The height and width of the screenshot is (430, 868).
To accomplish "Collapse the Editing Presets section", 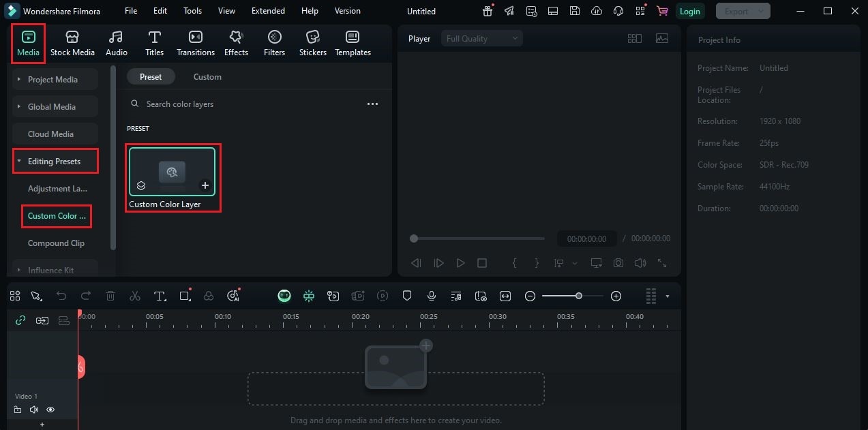I will 55,162.
